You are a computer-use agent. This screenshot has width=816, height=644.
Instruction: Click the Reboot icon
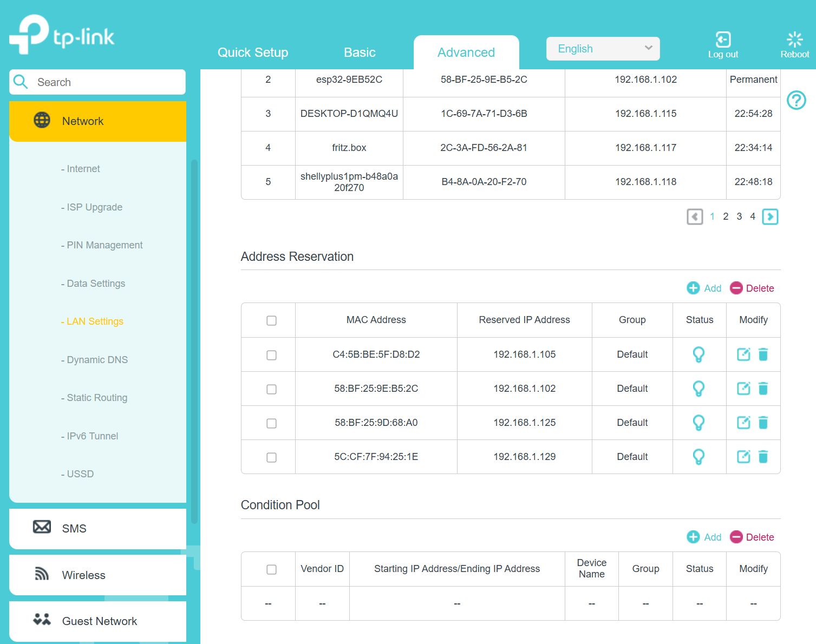tap(794, 40)
